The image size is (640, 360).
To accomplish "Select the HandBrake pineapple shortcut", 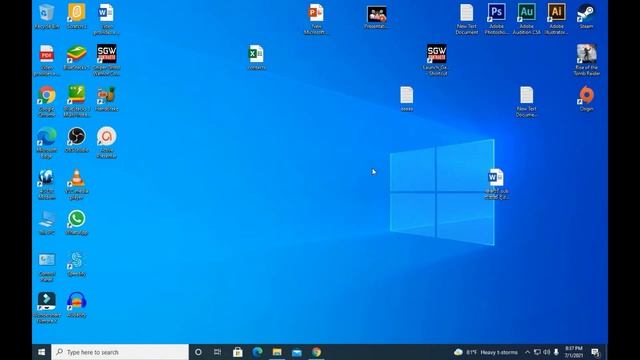I will [x=107, y=99].
